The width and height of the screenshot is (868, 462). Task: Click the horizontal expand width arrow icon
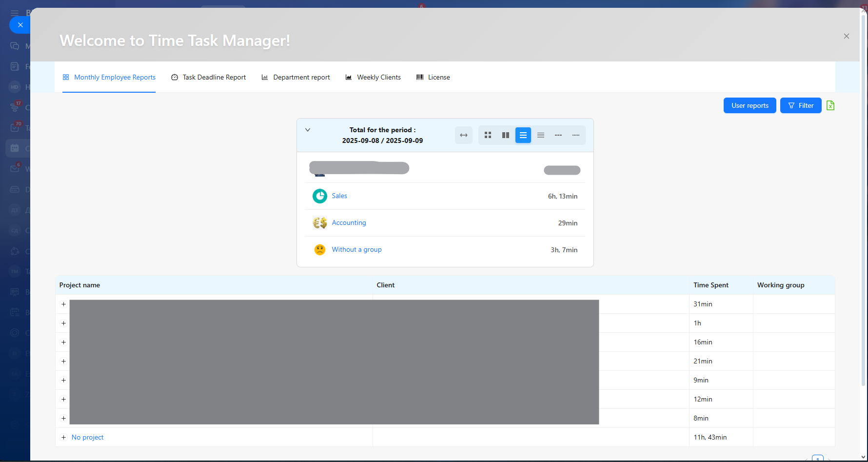coord(463,135)
